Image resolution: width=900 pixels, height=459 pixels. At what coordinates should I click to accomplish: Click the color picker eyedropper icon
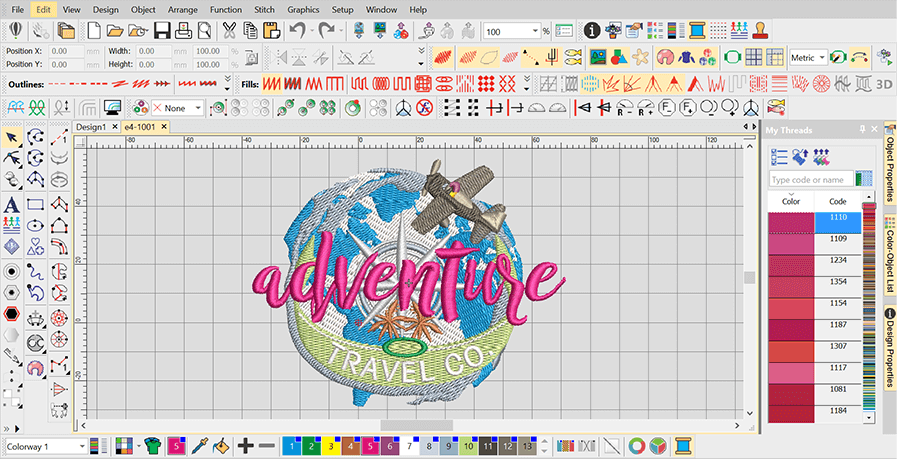coord(199,445)
